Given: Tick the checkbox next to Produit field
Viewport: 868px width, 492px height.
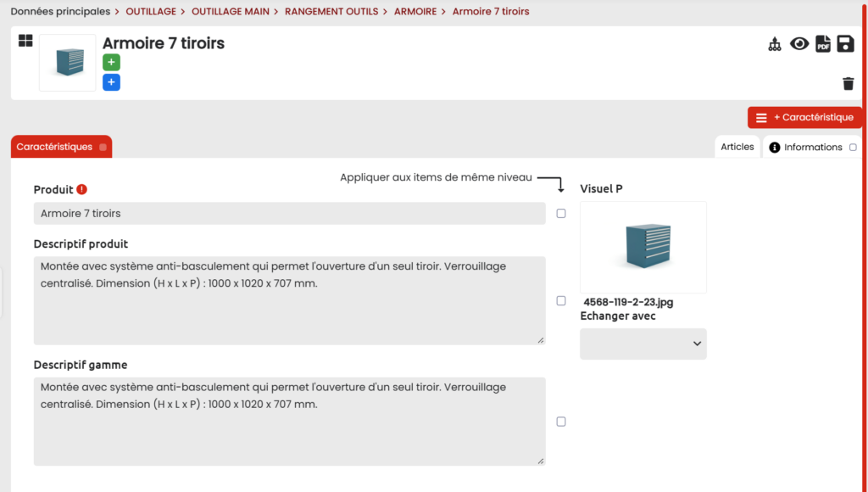Looking at the screenshot, I should tap(561, 214).
